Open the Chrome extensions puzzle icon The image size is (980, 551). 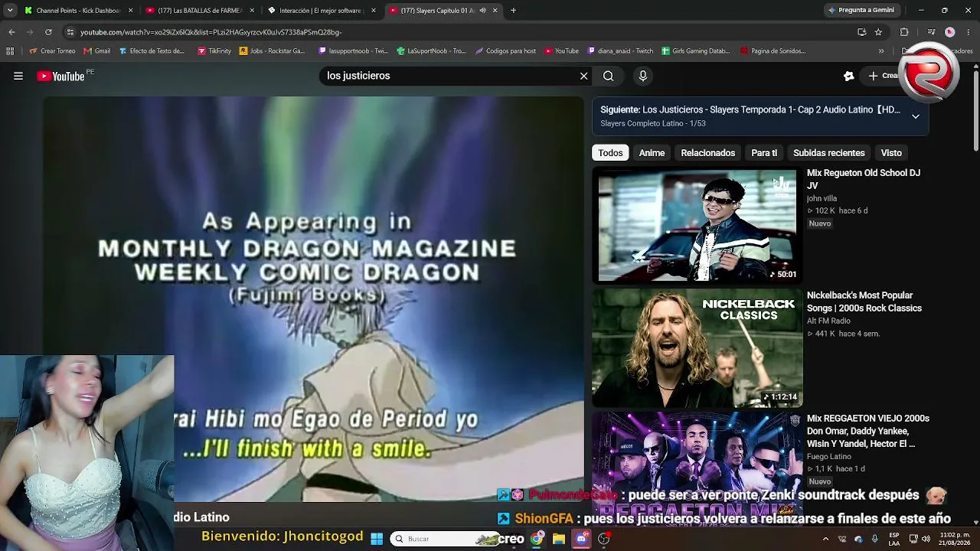tap(904, 32)
